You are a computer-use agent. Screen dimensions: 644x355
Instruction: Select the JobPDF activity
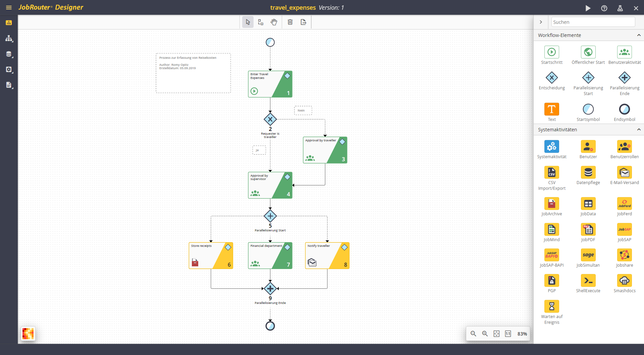(x=588, y=232)
